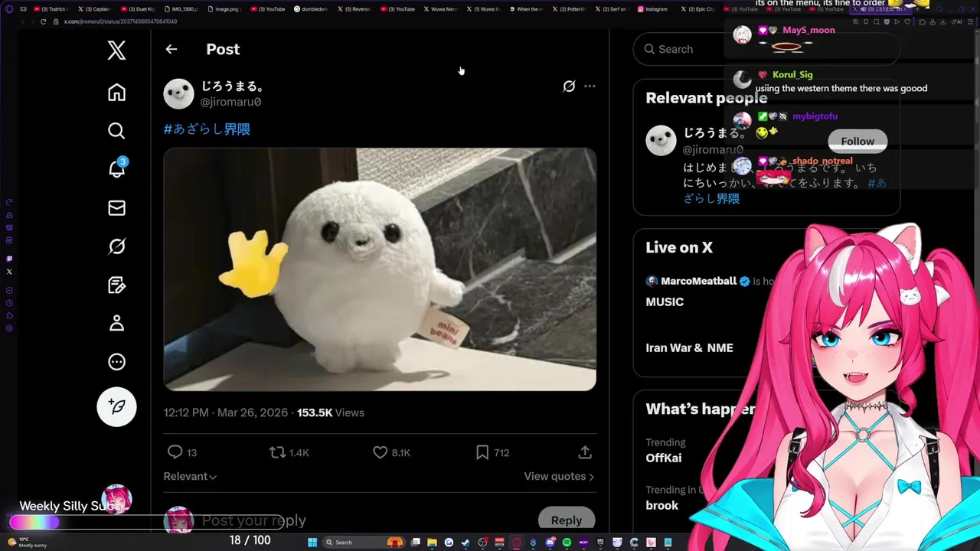Viewport: 980px width, 551px height.
Task: Open Grok icon in sidebar
Action: [x=116, y=246]
